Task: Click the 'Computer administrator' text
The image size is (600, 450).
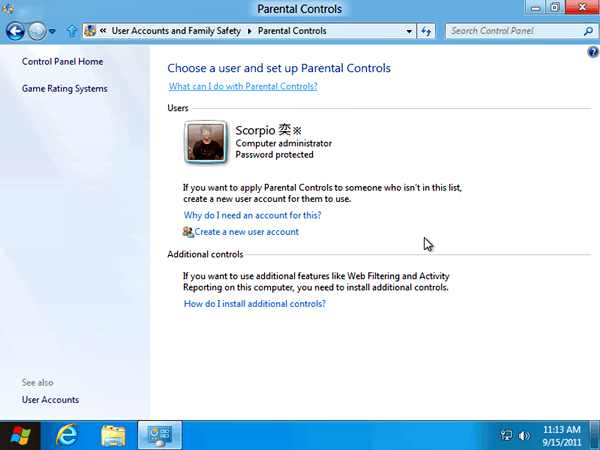Action: tap(284, 143)
